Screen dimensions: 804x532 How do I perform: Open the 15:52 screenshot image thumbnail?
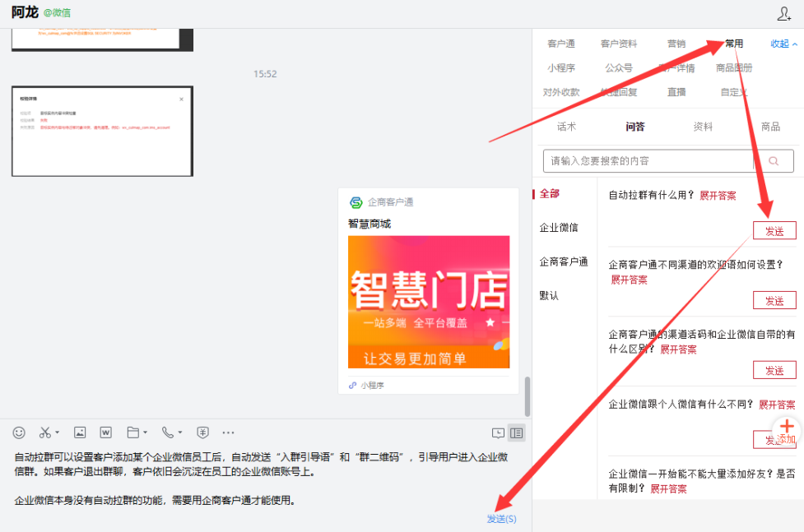pos(102,132)
